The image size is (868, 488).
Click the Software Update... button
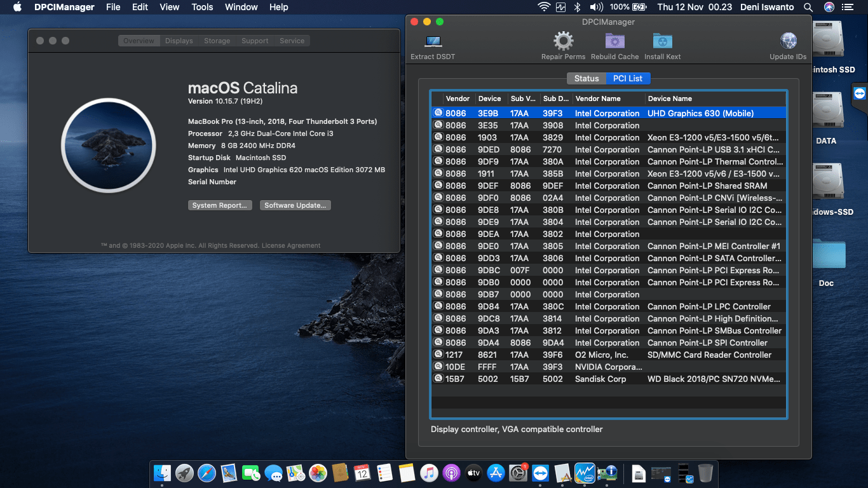(x=295, y=205)
